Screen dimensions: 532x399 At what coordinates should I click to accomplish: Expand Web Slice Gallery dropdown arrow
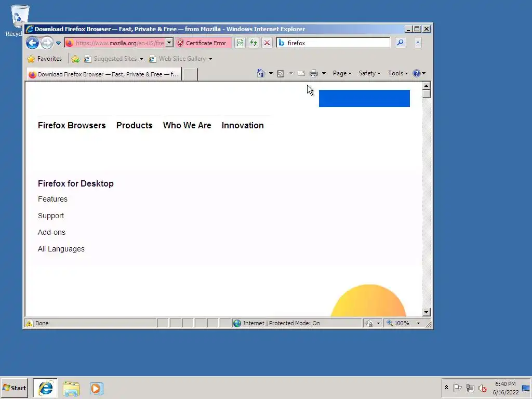[210, 59]
